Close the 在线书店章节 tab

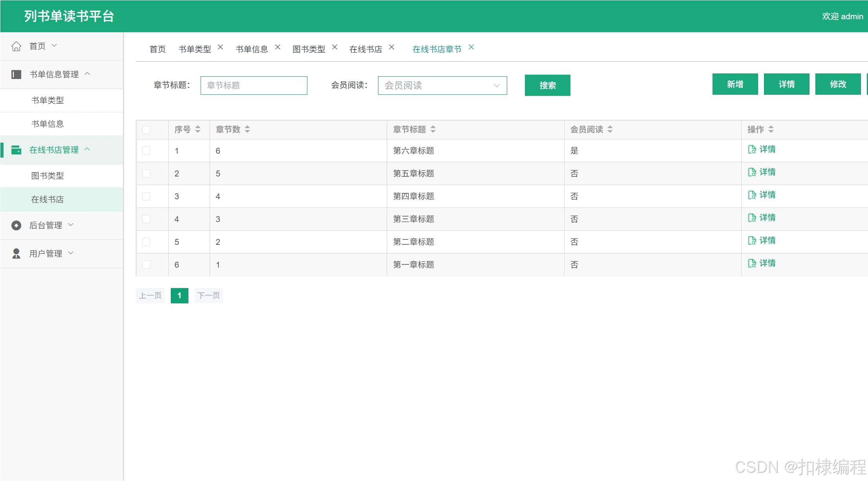pyautogui.click(x=471, y=47)
